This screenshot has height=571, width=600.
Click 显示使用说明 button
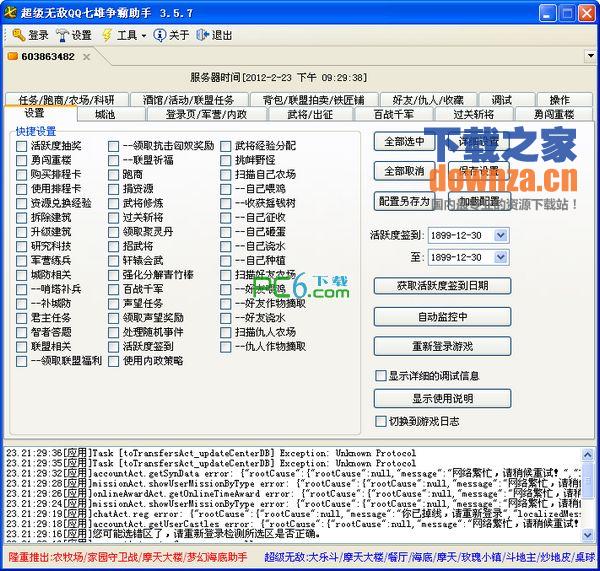[442, 398]
